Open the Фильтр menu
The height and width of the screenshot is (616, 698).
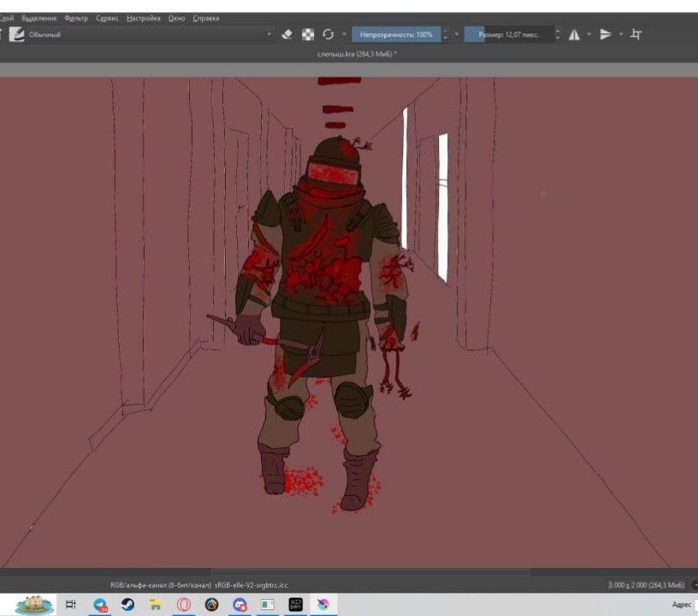point(76,18)
